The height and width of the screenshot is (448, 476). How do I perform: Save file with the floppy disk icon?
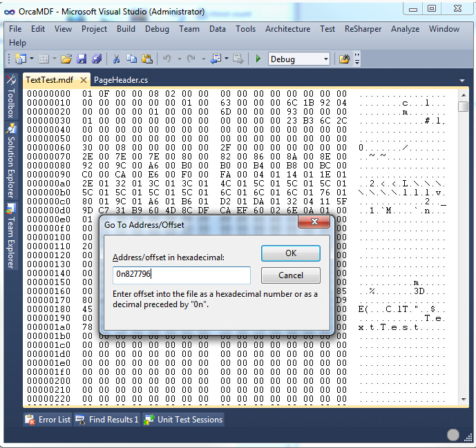click(x=82, y=59)
